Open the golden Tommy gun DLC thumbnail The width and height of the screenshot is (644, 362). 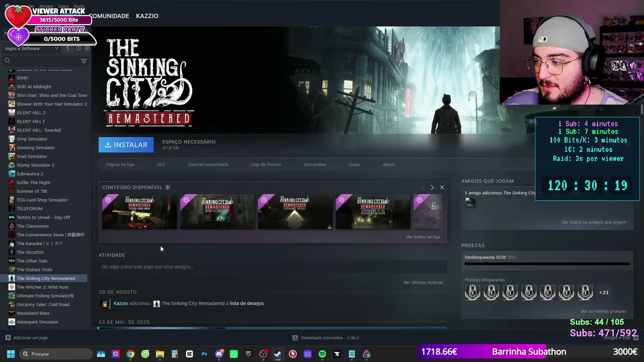pos(139,212)
